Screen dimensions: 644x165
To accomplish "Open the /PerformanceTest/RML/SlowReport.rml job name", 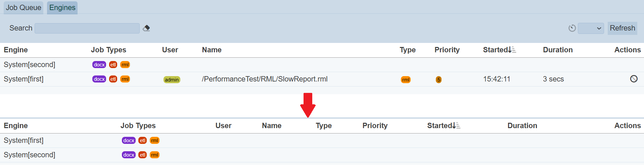I will point(265,79).
